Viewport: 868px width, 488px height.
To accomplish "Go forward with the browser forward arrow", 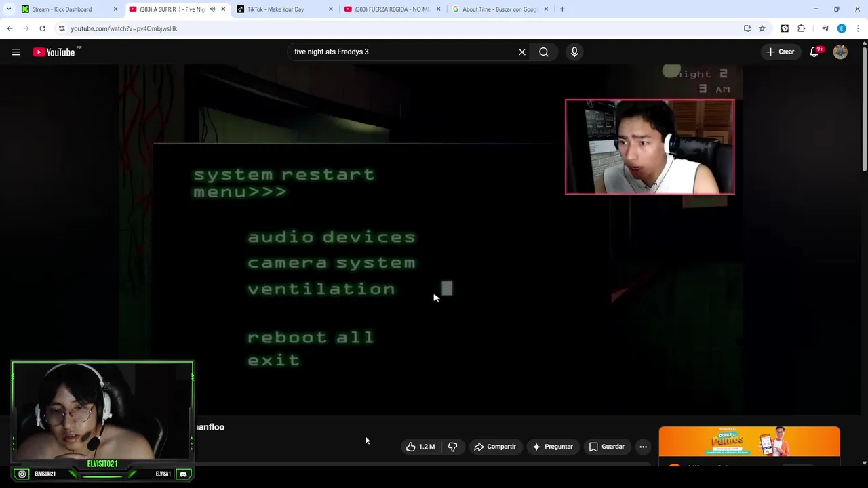I will pos(26,28).
